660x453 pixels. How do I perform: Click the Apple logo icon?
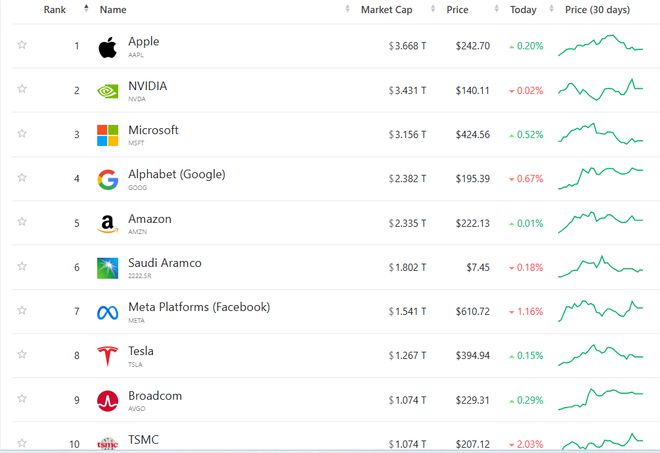tap(107, 47)
